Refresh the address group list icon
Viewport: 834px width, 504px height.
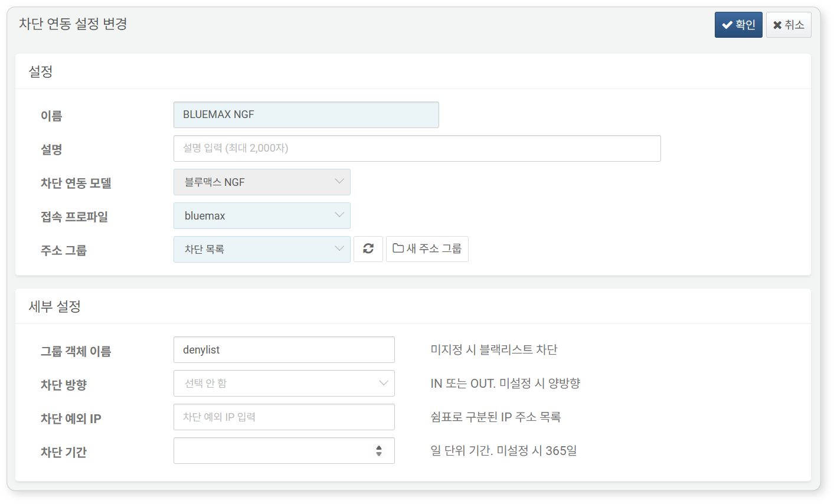368,249
